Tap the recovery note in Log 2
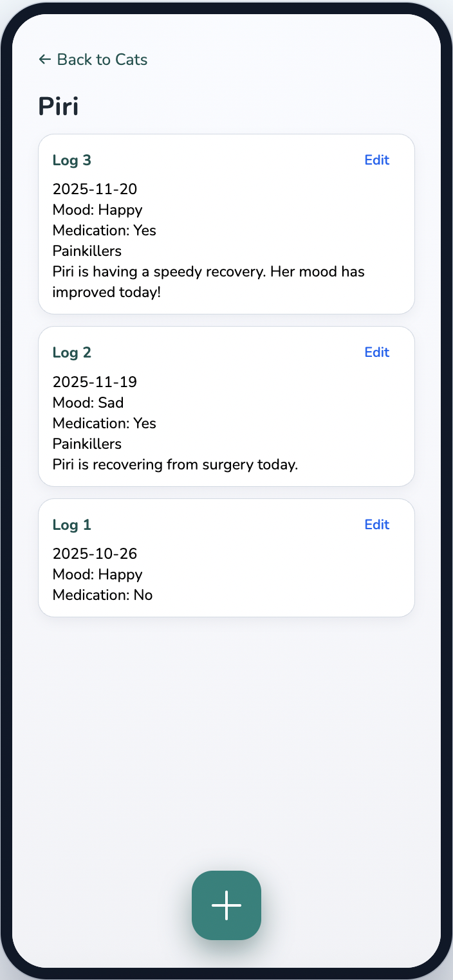453x980 pixels. [x=175, y=464]
